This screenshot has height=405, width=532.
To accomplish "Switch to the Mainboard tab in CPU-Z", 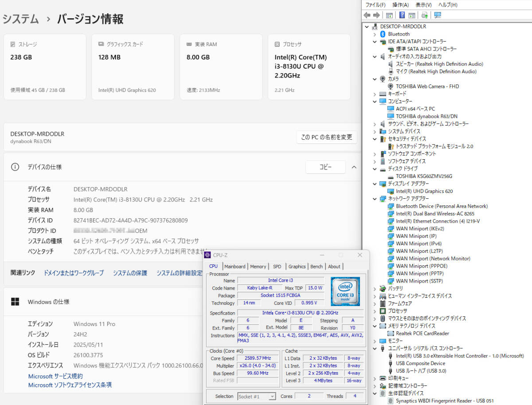I will pos(235,267).
